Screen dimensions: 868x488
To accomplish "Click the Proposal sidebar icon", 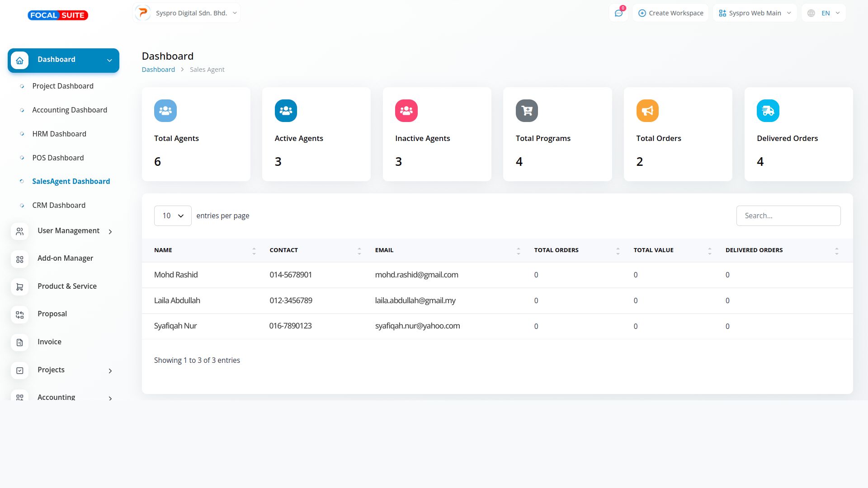I will click(x=19, y=314).
